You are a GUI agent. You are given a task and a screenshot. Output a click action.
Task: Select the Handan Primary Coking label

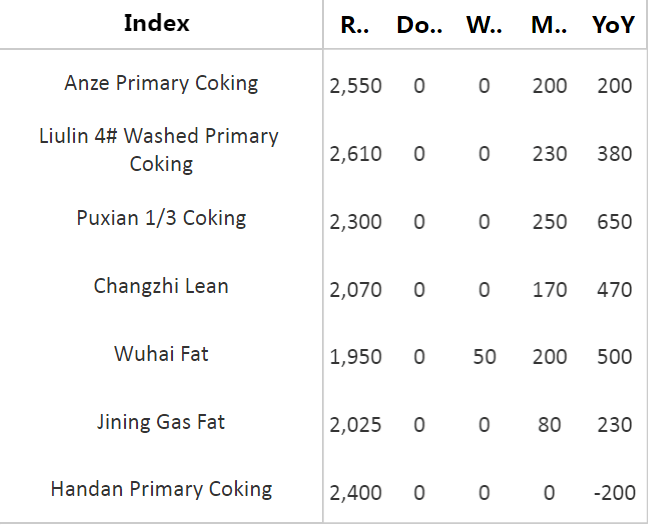[x=161, y=489]
